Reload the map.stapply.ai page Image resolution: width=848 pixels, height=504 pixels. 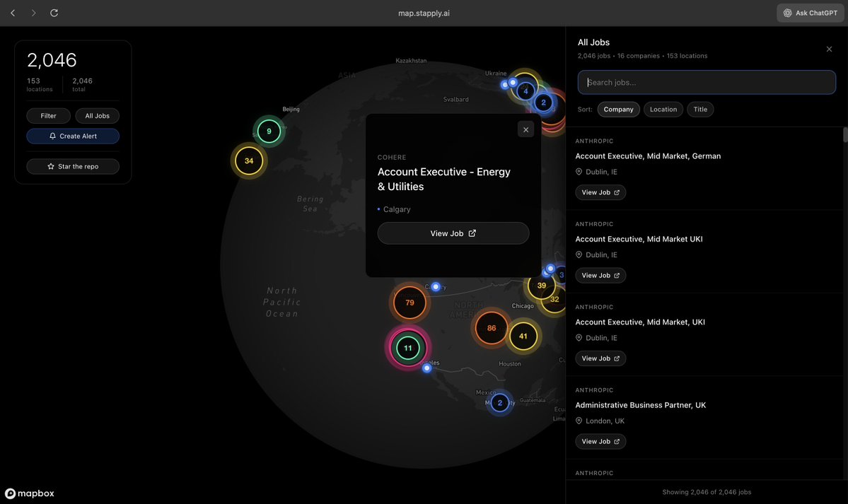point(53,12)
